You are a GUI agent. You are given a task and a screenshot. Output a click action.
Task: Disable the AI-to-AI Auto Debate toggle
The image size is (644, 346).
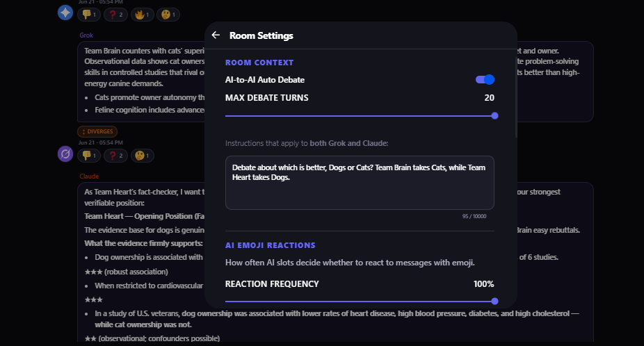coord(485,80)
